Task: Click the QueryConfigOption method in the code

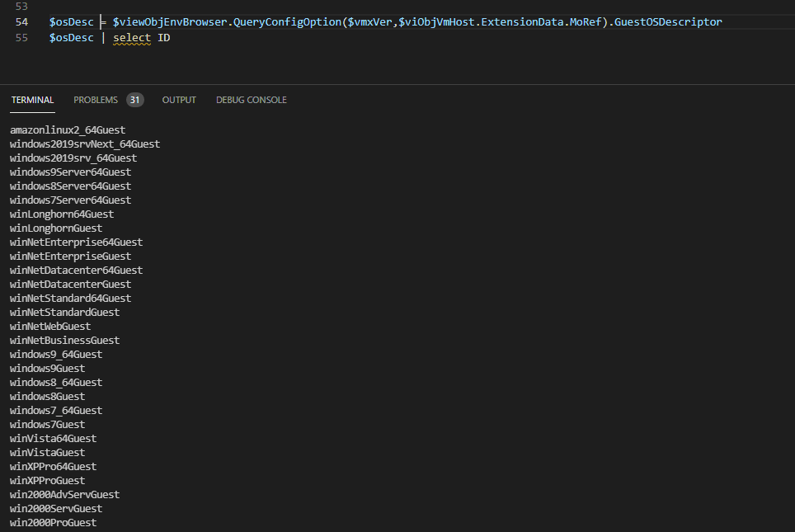Action: tap(286, 21)
